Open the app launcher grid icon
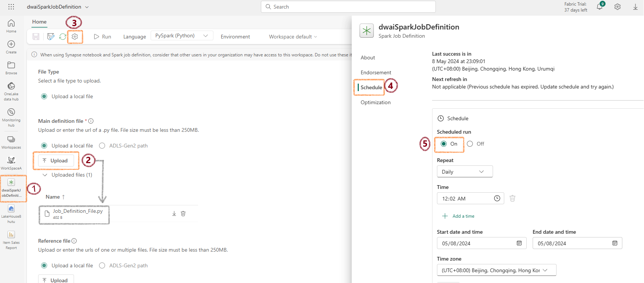This screenshot has width=644, height=283. (x=11, y=7)
